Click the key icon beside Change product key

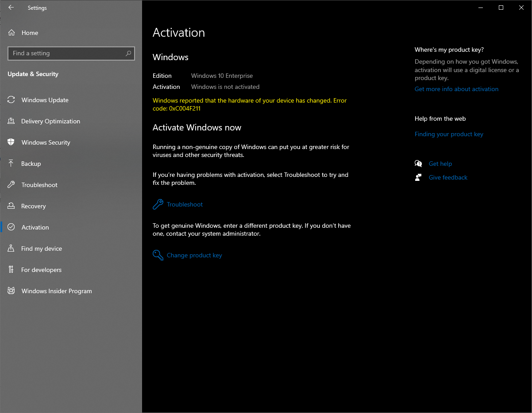(x=158, y=255)
